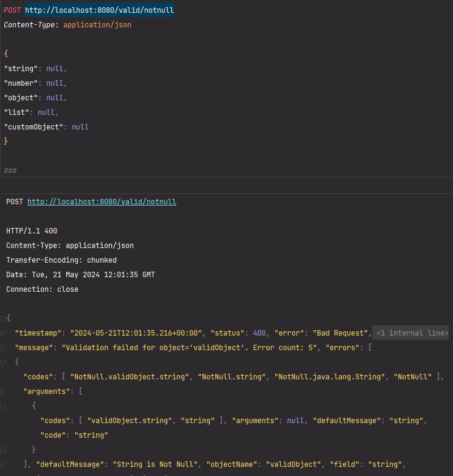The height and width of the screenshot is (476, 453).
Task: Collapse the request body at its opening brace
Action: pyautogui.click(x=1, y=54)
